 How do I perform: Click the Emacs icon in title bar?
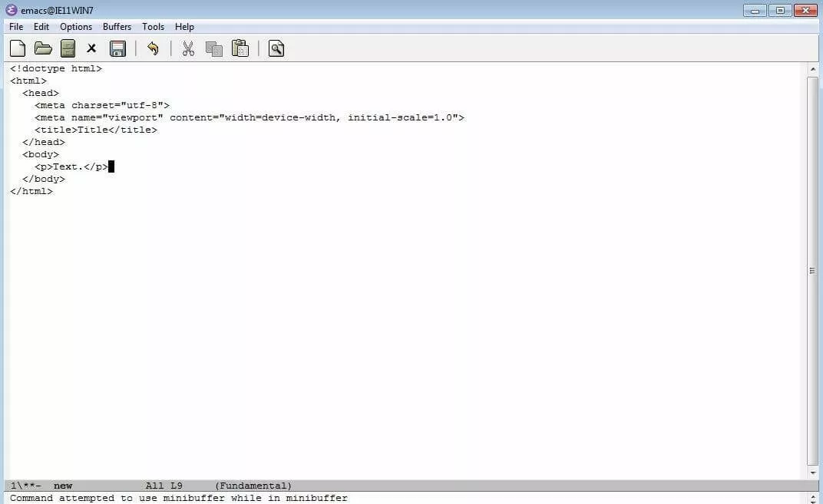click(x=11, y=10)
